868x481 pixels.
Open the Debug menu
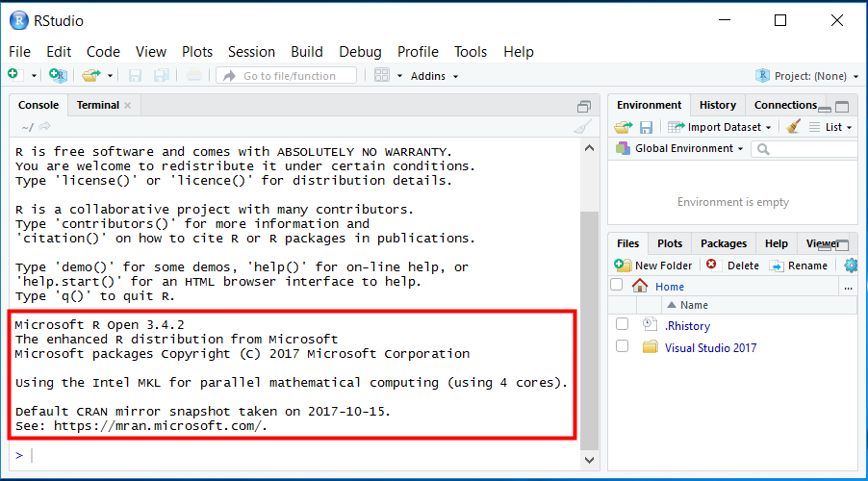(x=360, y=52)
